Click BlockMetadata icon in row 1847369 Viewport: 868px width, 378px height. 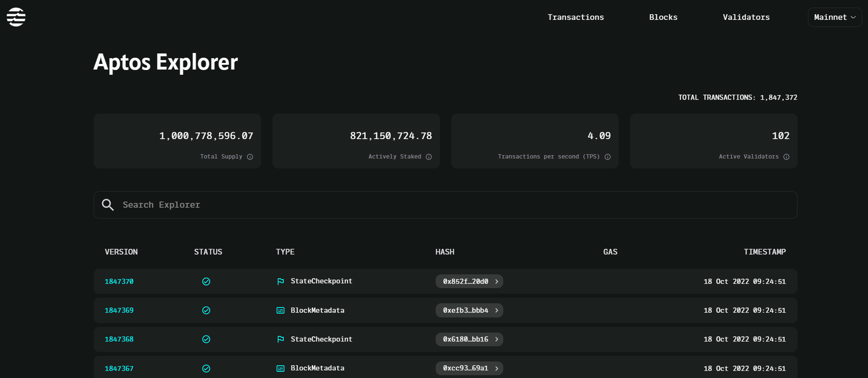coord(281,310)
